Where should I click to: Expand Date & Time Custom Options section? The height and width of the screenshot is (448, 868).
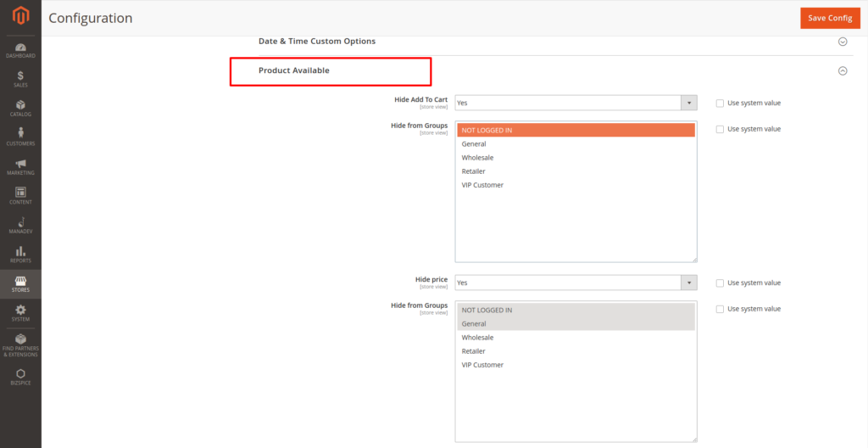click(x=842, y=42)
